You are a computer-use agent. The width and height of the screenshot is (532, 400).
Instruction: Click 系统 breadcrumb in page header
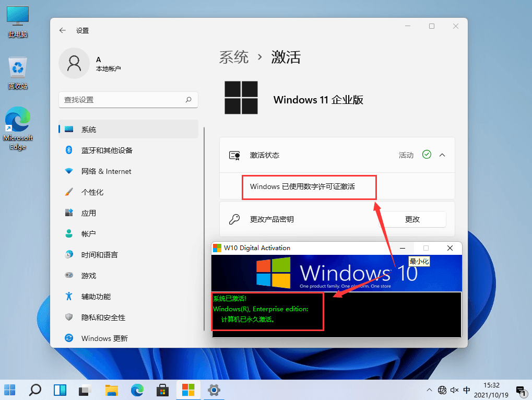coord(234,57)
